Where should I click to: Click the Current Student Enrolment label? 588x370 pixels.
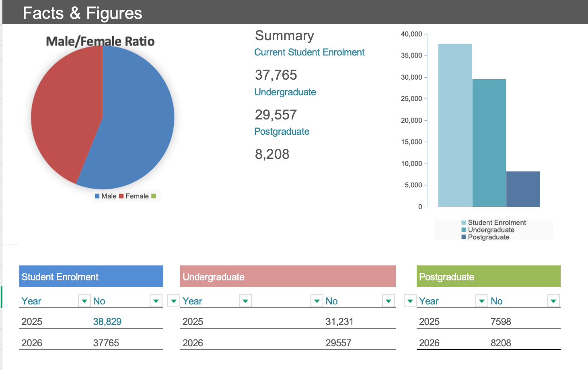click(309, 52)
